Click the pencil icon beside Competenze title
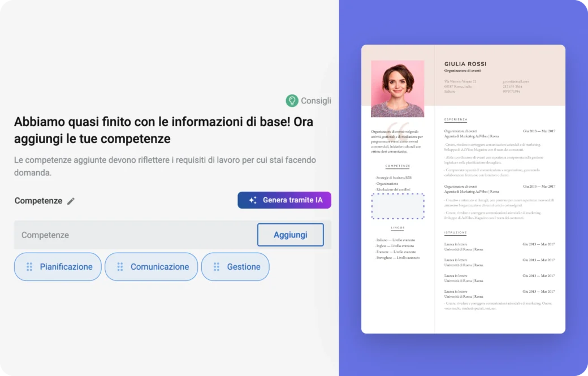This screenshot has height=376, width=588. point(71,201)
